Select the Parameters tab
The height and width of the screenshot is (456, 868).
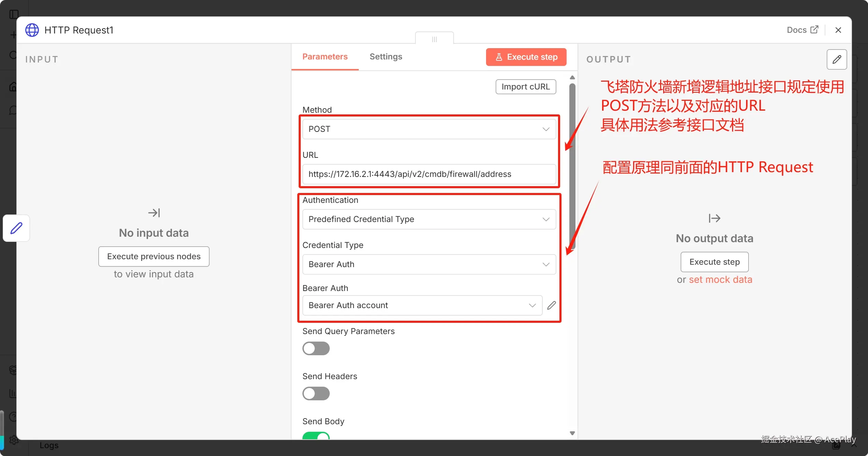click(x=325, y=57)
